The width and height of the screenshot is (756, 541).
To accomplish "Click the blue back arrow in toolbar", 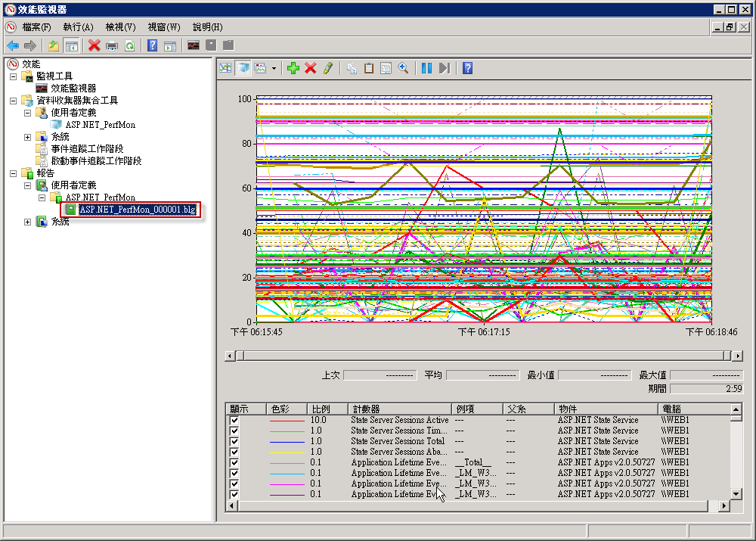I will (x=13, y=46).
